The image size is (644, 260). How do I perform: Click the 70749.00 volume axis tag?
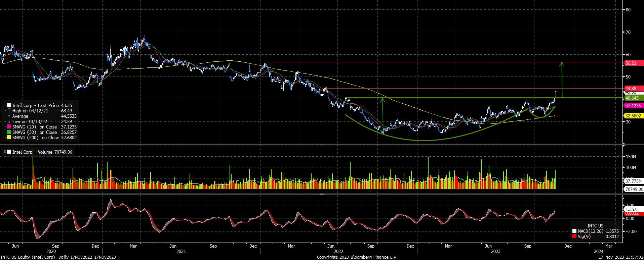pos(633,189)
